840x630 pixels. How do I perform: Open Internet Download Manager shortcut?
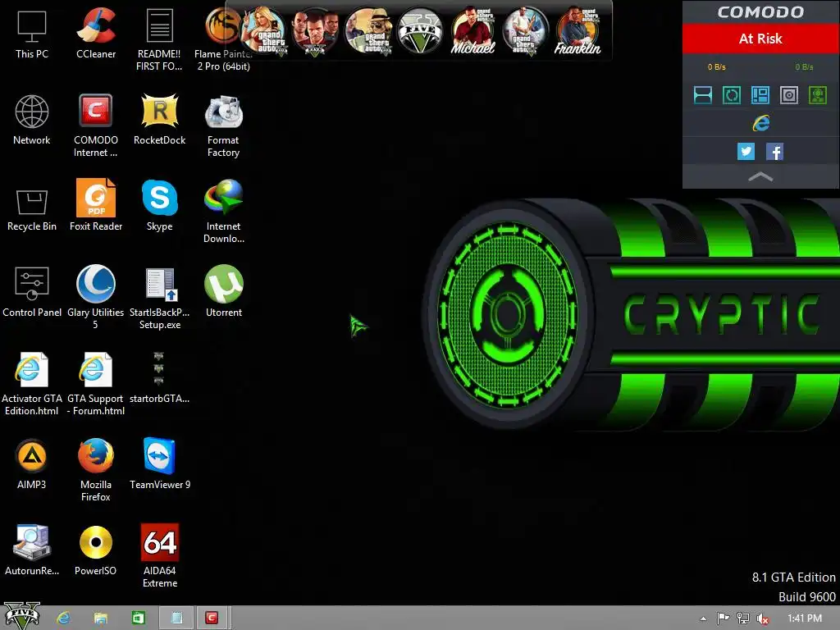[223, 212]
